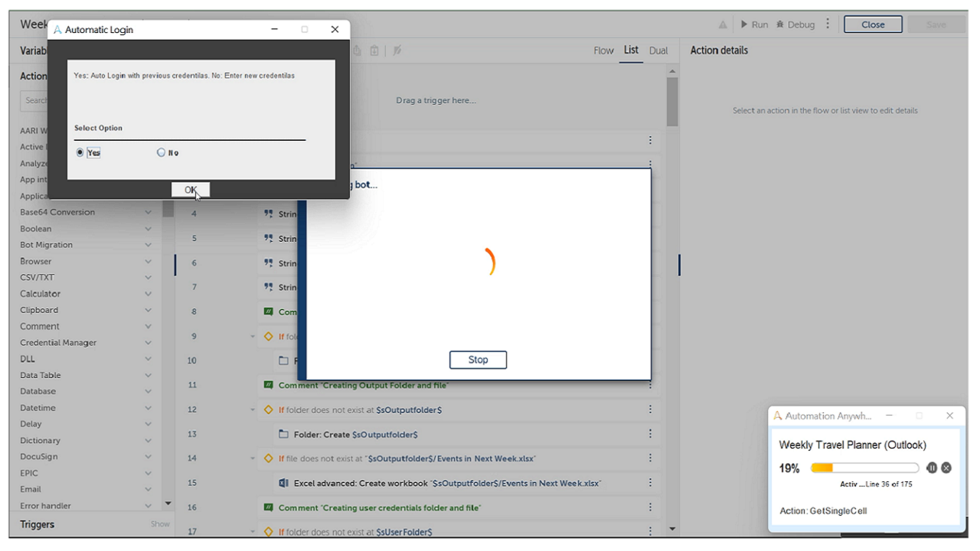Expand the CSV/TXT action package

[x=149, y=278]
